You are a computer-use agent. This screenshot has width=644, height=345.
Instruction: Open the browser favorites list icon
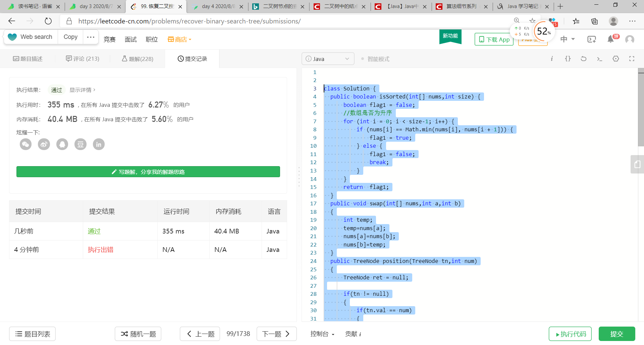pyautogui.click(x=576, y=21)
